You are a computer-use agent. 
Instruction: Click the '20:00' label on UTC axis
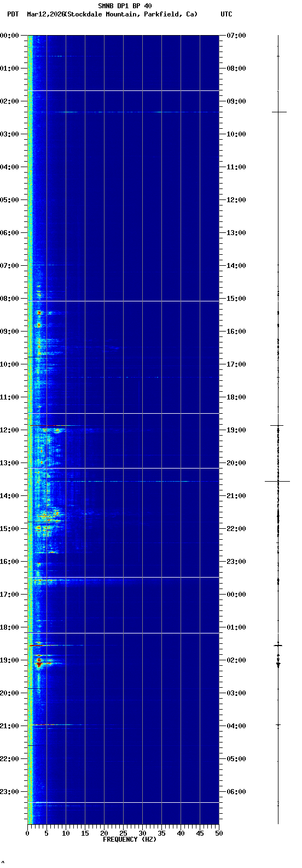click(236, 463)
